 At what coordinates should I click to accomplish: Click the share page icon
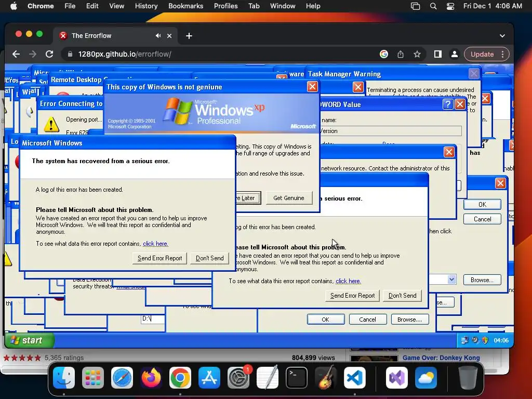click(x=401, y=54)
